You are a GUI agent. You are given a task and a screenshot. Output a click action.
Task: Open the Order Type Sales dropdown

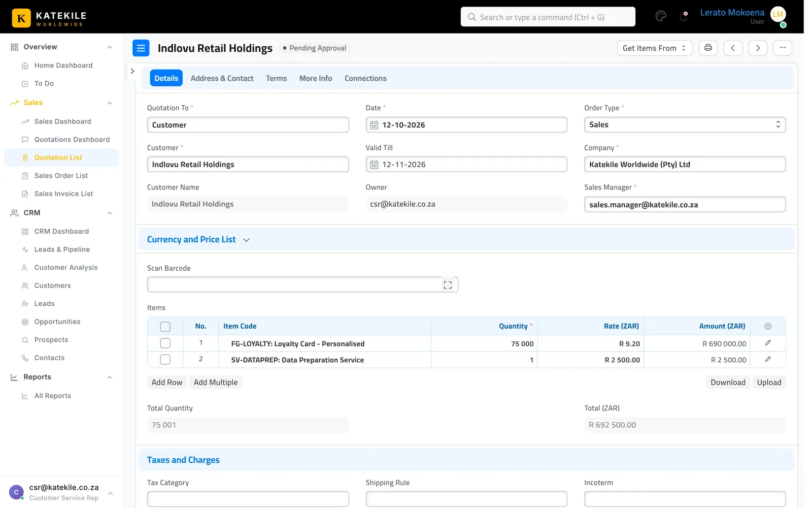685,125
